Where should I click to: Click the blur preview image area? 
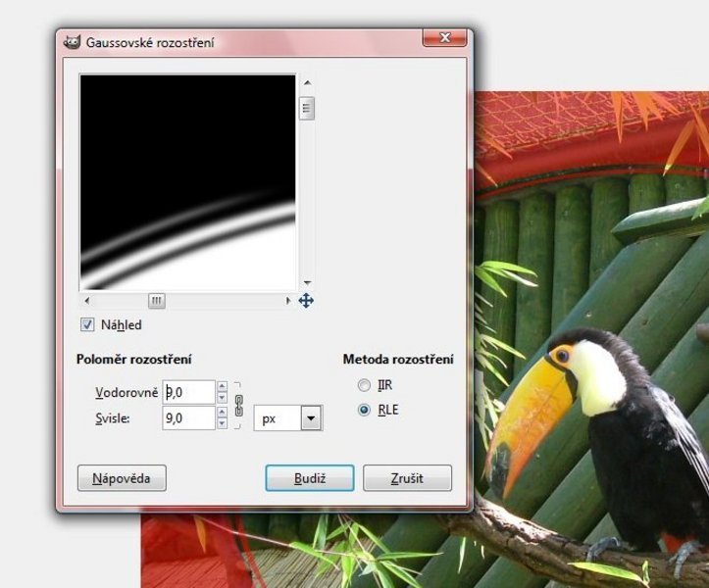click(x=187, y=182)
